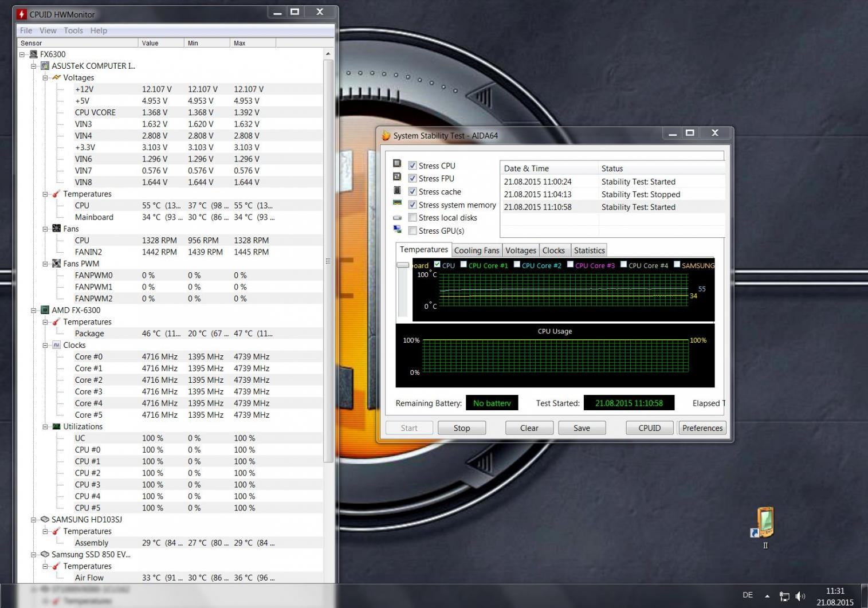The image size is (868, 608).
Task: Collapse the Fans group
Action: click(45, 229)
